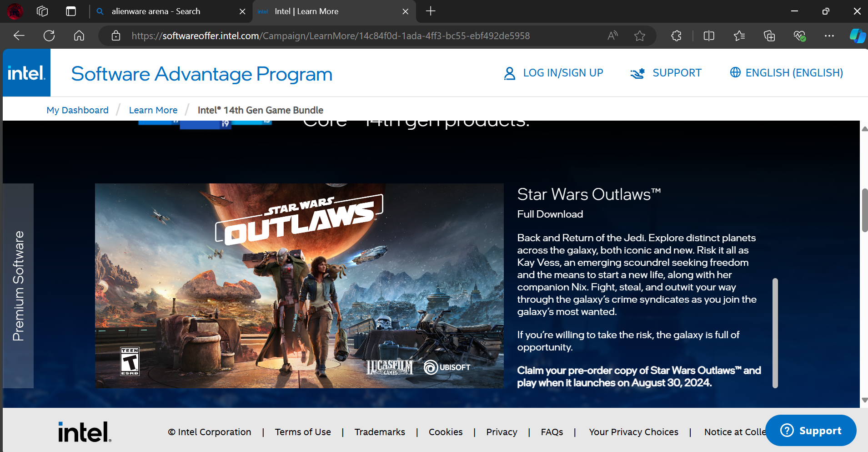
Task: Open the Collections panel
Action: coord(769,36)
